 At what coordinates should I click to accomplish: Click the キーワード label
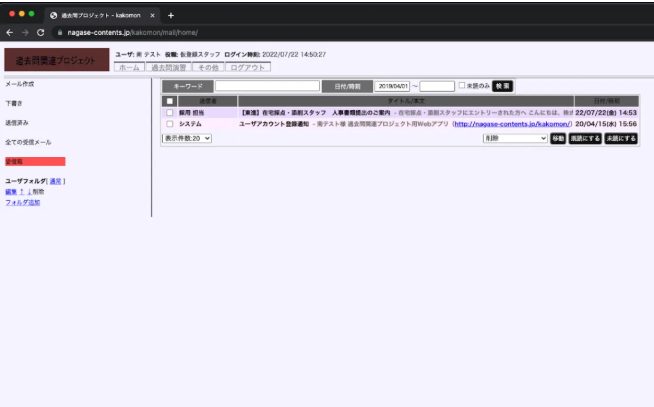tap(188, 86)
